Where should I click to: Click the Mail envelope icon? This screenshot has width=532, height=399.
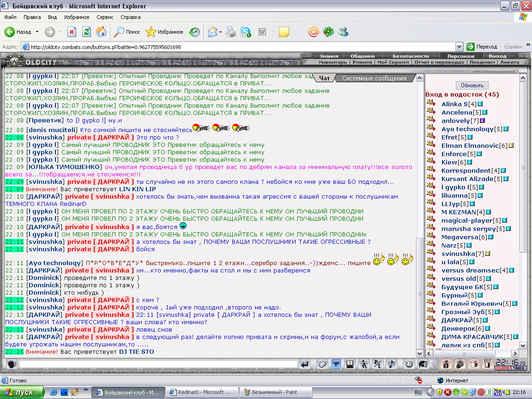click(x=212, y=32)
